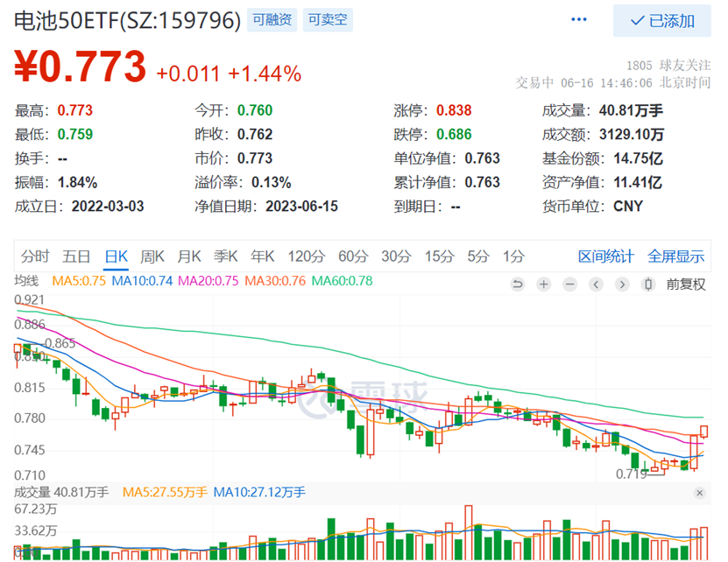Click the 可卖空 tag

coord(328,19)
